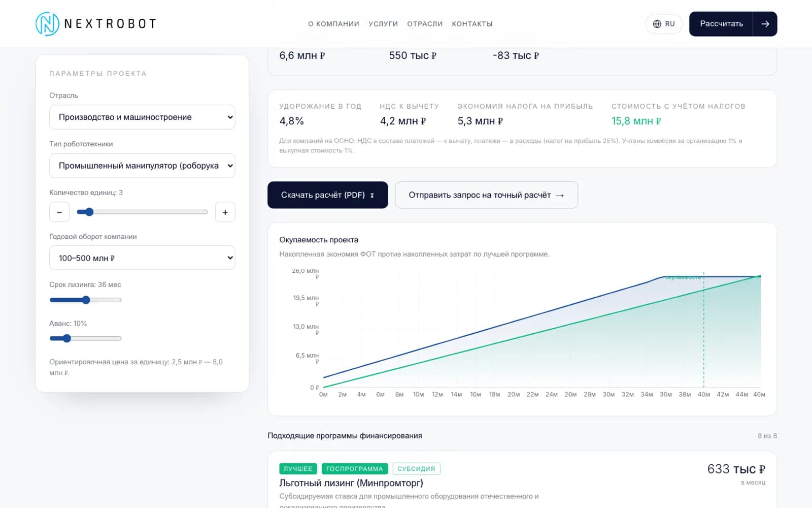Click the 4,2 млн ₽ НДС value
The width and height of the screenshot is (812, 508).
(403, 121)
